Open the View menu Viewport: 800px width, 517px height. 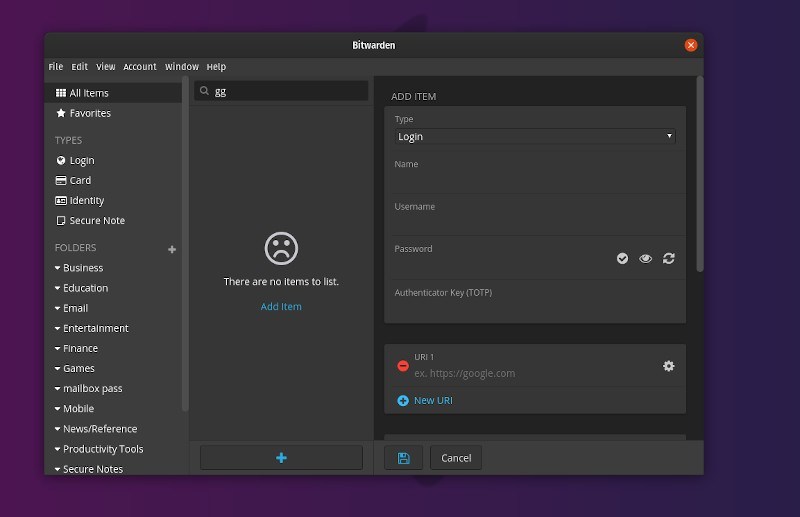[x=106, y=67]
